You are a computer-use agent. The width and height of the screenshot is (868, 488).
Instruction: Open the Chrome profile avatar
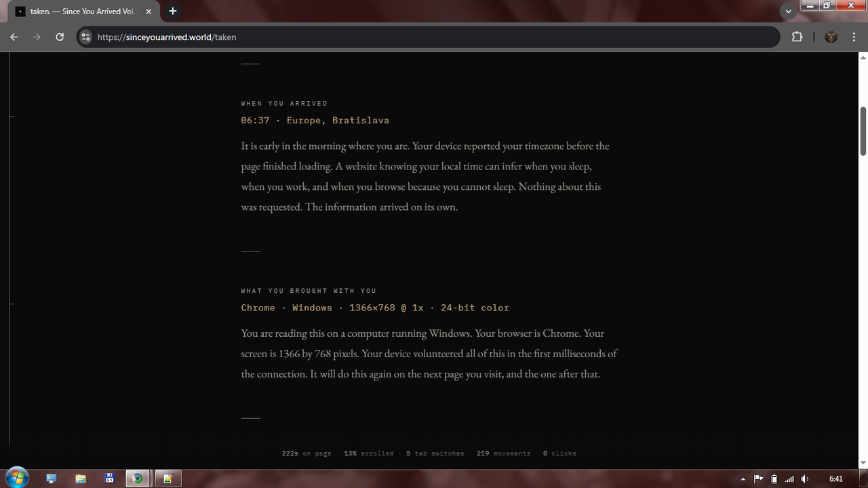tap(831, 37)
